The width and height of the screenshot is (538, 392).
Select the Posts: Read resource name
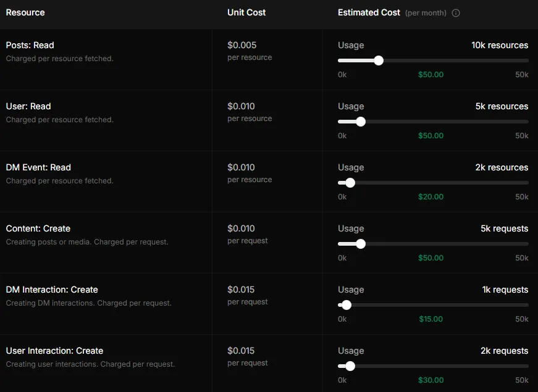point(30,45)
